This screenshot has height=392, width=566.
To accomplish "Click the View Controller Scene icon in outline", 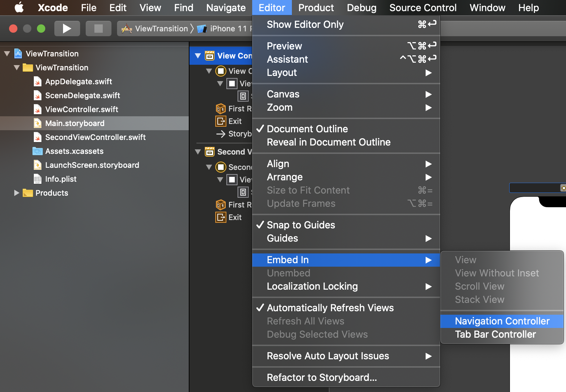I will click(x=210, y=56).
